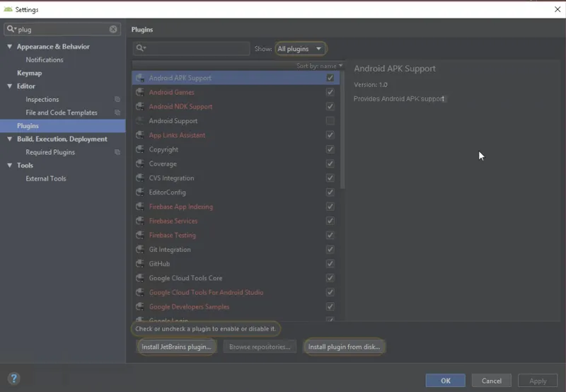Click the project-level icon beside Inspections
Screen dimensions: 566x392
pos(117,99)
